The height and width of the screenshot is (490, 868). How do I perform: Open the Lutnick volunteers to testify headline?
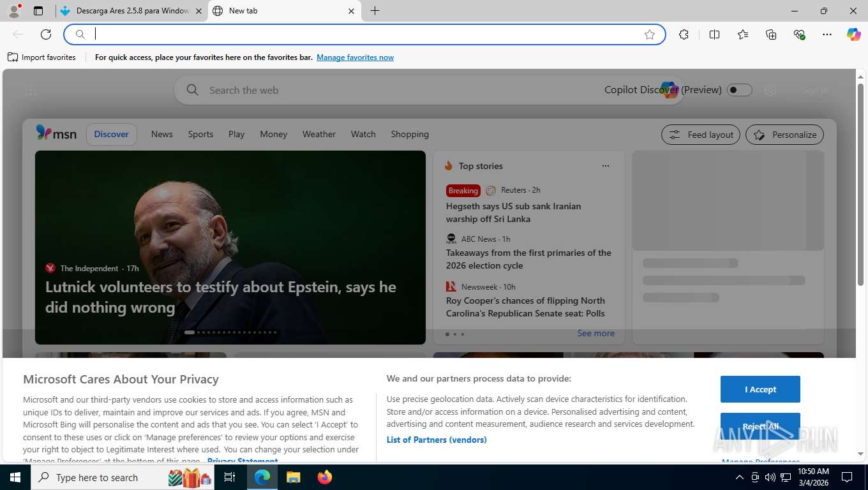[221, 297]
